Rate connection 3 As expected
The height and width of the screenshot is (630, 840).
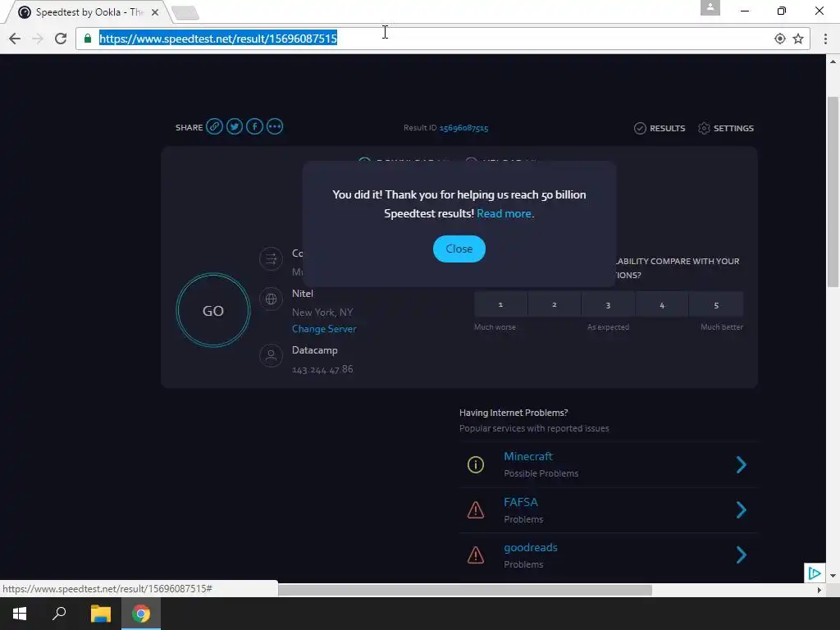tap(608, 305)
